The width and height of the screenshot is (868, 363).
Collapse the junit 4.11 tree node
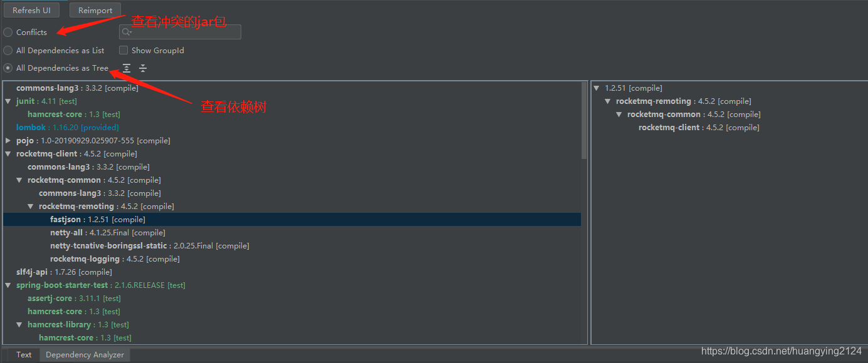click(7, 101)
